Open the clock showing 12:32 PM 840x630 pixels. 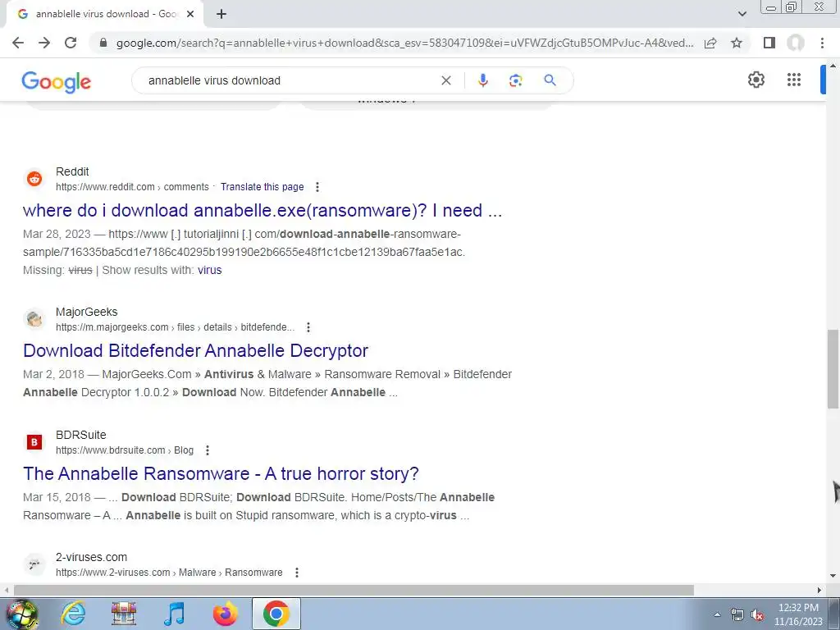[798, 614]
